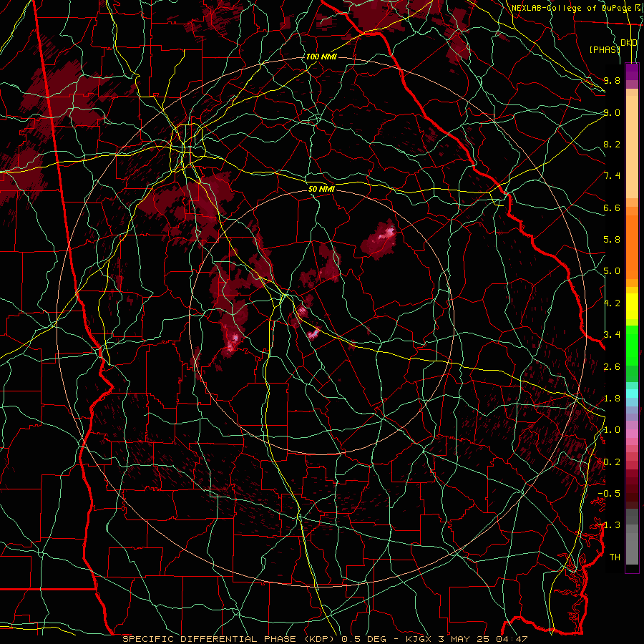Select the pink swatch beside 1.0
This screenshot has width=644, height=644.
[632, 434]
